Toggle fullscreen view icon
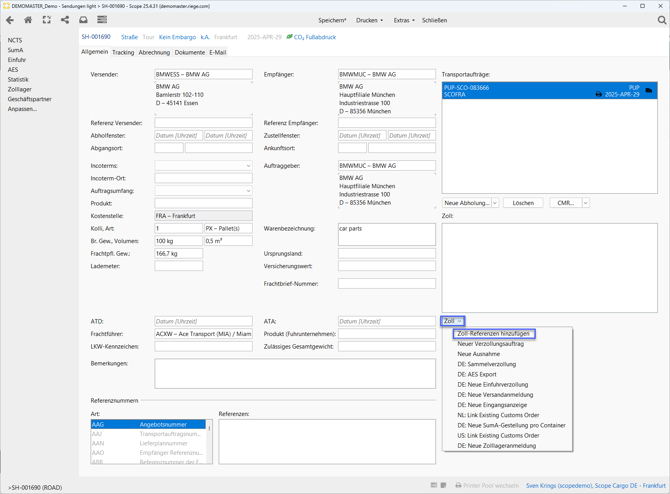Screen dimensions: 670x494 47,20
